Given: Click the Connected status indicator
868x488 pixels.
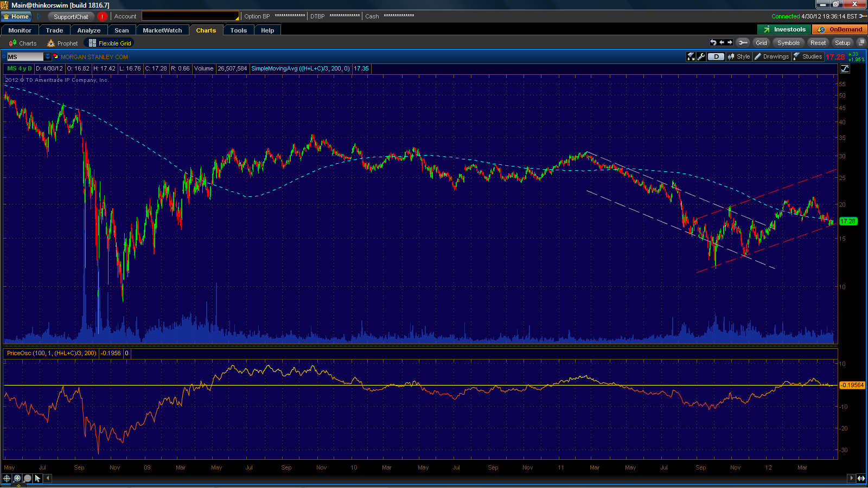Looking at the screenshot, I should click(x=786, y=16).
